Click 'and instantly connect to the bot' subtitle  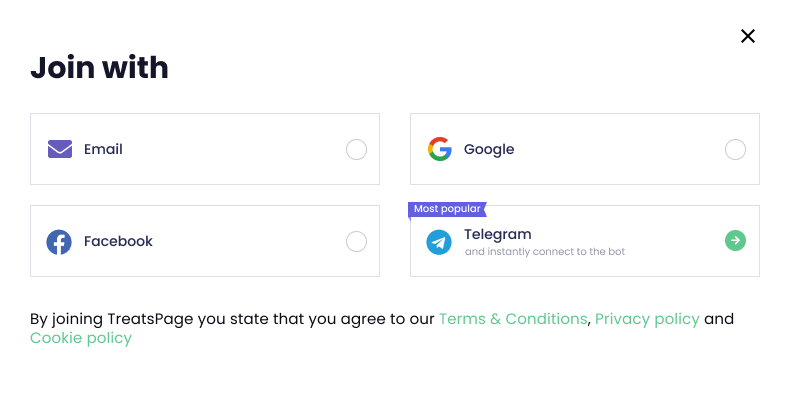[545, 252]
